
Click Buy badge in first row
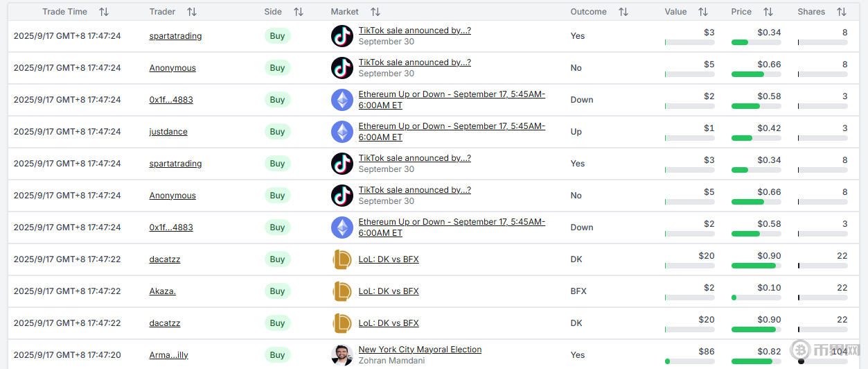coord(277,36)
